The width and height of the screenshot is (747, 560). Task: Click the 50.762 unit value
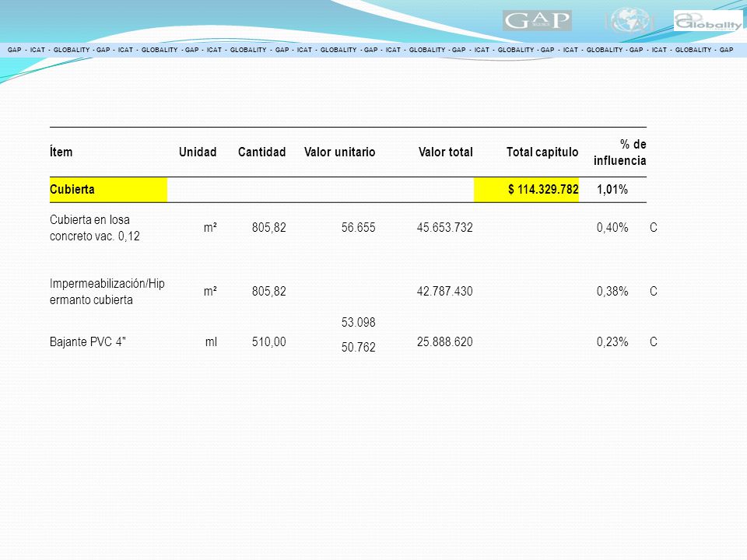[x=358, y=347]
